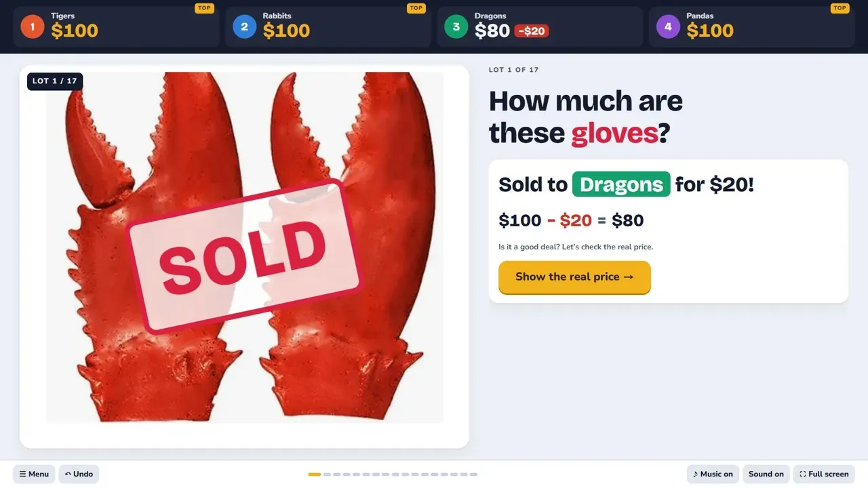
Task: Click the Dragons team number 3 badge
Action: pyautogui.click(x=456, y=27)
